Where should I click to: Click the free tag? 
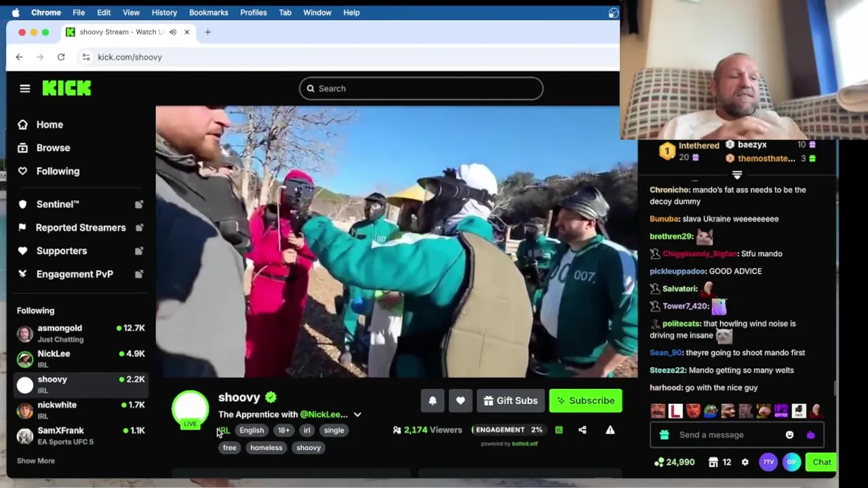[229, 448]
